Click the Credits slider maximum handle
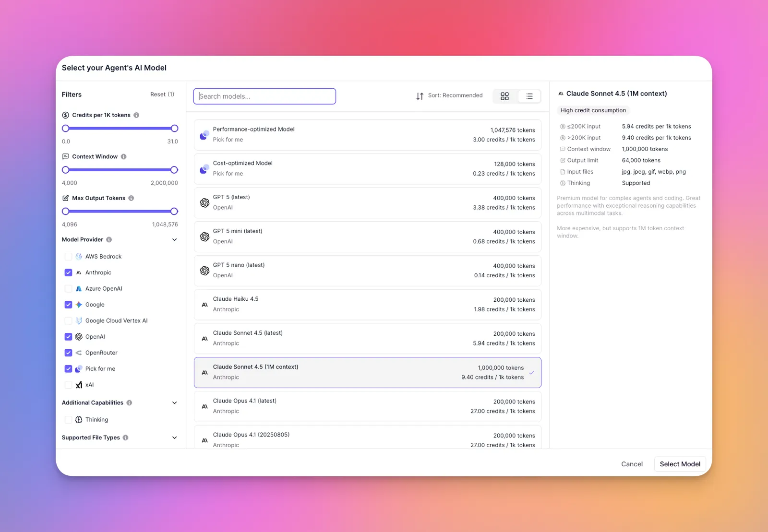The height and width of the screenshot is (532, 768). (174, 128)
